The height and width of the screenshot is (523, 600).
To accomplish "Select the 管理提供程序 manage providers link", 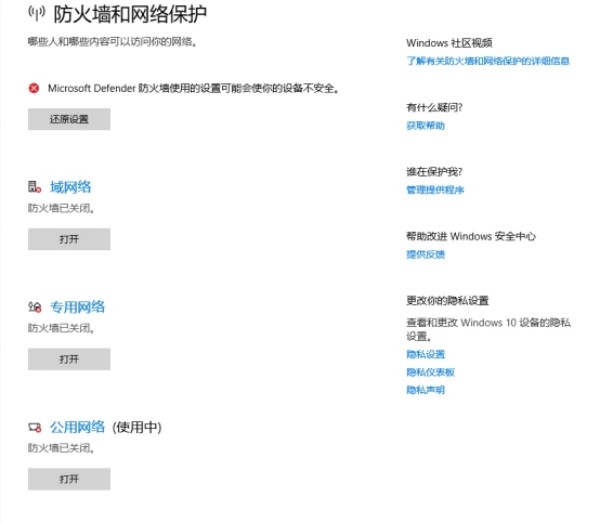I will pos(435,190).
